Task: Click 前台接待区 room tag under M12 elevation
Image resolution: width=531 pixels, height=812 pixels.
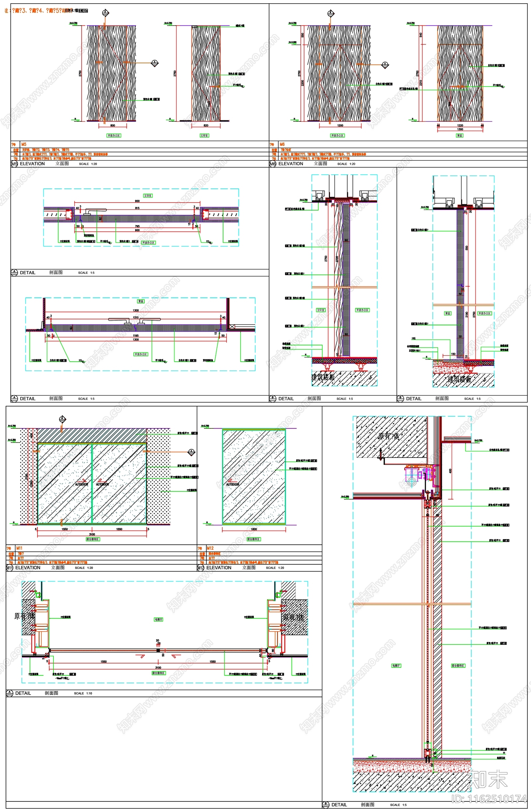Action: 254,539
